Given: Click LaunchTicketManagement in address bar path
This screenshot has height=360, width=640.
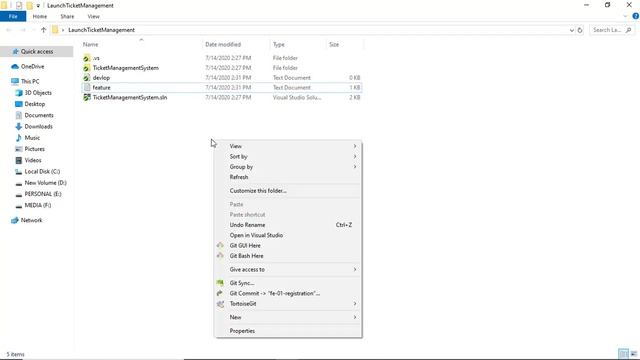Looking at the screenshot, I should pyautogui.click(x=101, y=30).
